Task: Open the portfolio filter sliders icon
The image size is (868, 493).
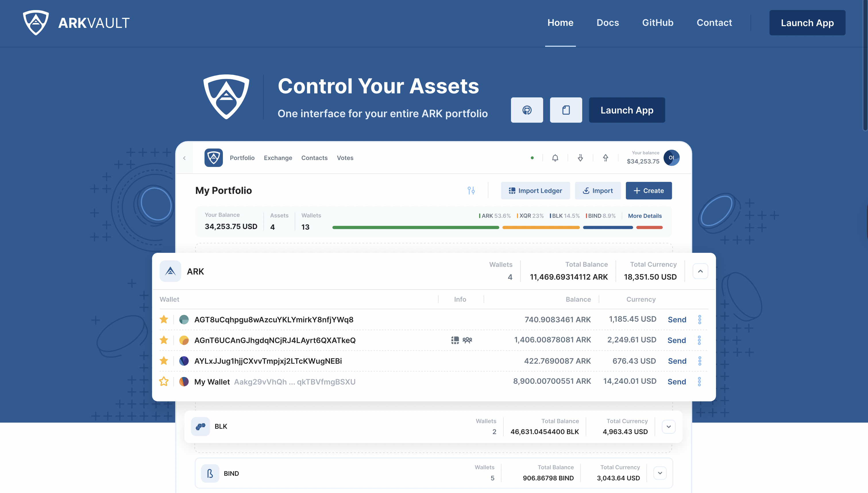Action: point(471,190)
